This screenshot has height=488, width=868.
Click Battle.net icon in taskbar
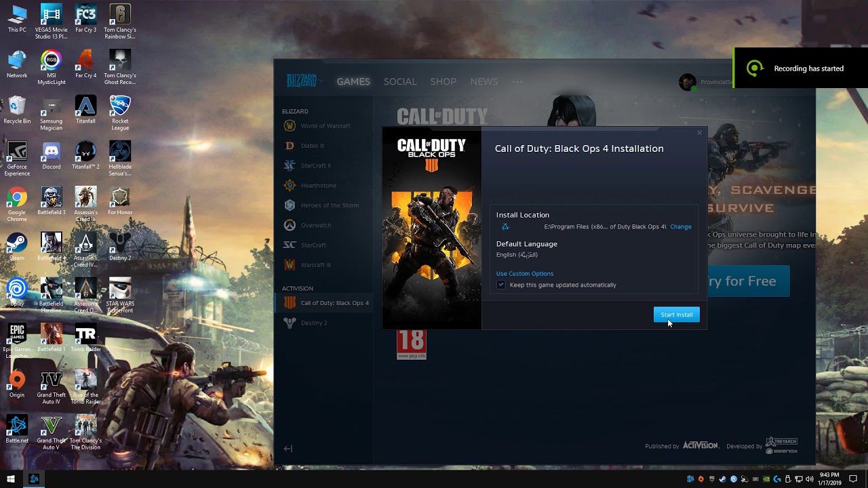click(34, 479)
